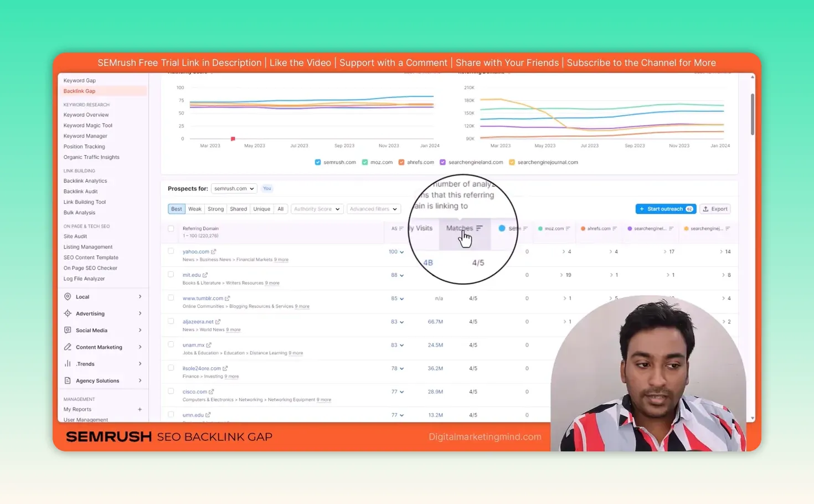Sort by the AS column sort icon
The width and height of the screenshot is (814, 504).
[x=401, y=228]
